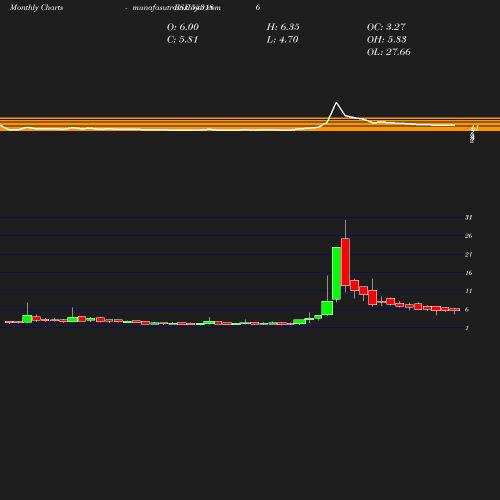500x500 pixels.
Task: Click the "Monthly Charts" title text
Action: pos(37,8)
